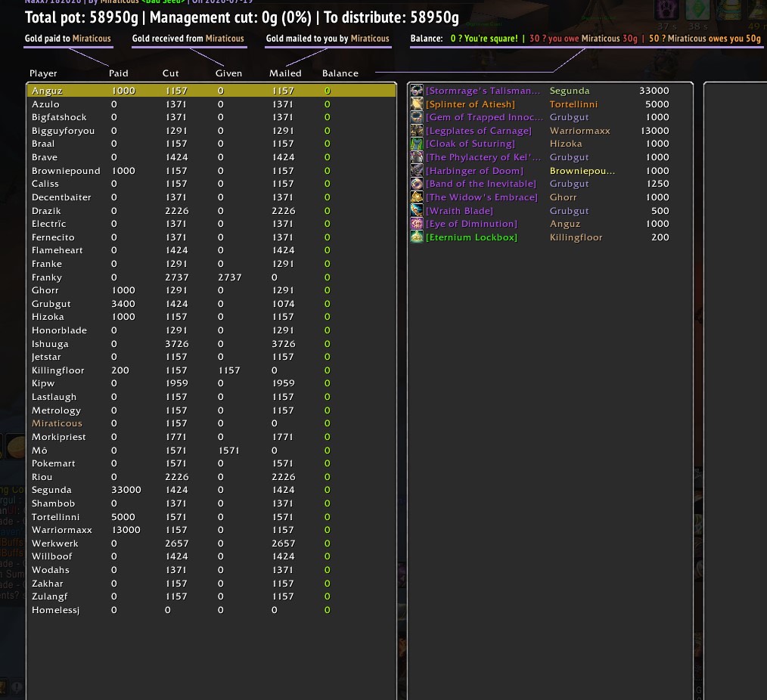This screenshot has height=700, width=767.
Task: Select the Browniepound player row
Action: (x=211, y=171)
